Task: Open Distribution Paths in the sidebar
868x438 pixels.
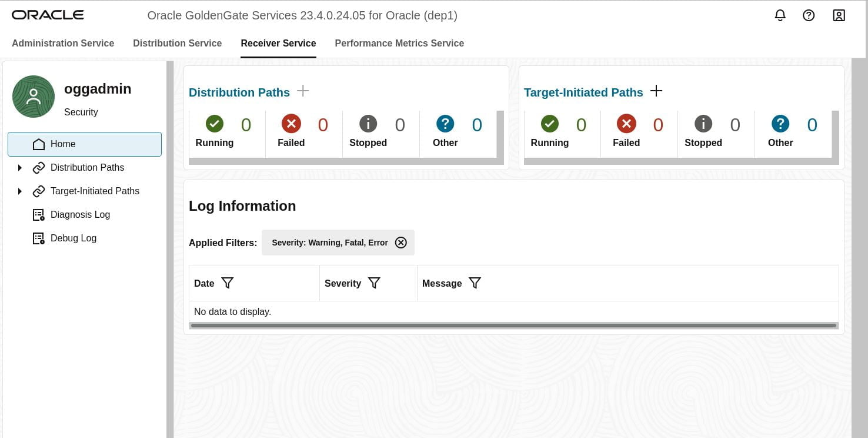Action: pyautogui.click(x=87, y=168)
